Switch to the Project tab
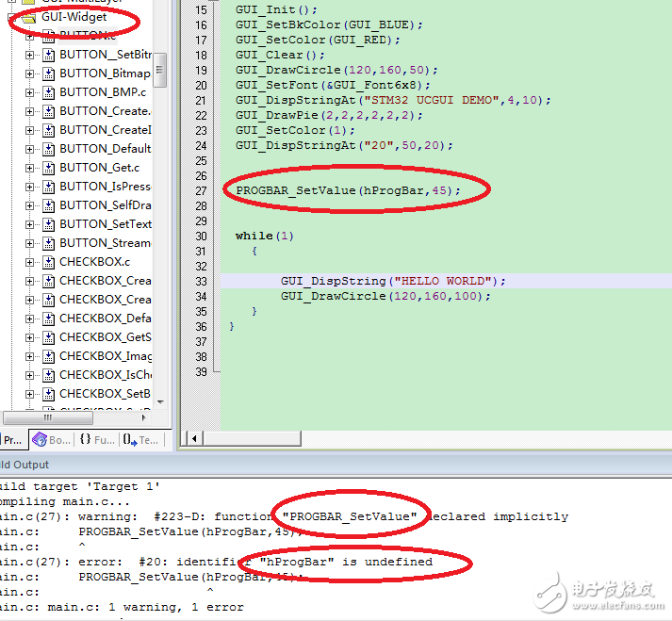 tap(13, 440)
